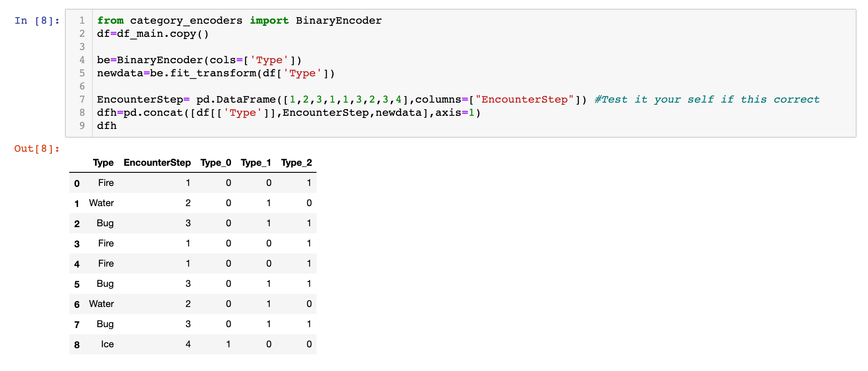Click code line 1 importing BinaryEncoder
Image resolution: width=868 pixels, height=371 pixels.
pyautogui.click(x=239, y=21)
